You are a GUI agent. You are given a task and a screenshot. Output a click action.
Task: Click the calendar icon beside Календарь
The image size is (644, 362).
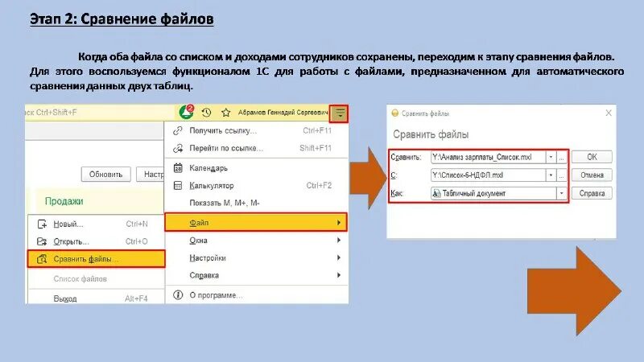[178, 168]
